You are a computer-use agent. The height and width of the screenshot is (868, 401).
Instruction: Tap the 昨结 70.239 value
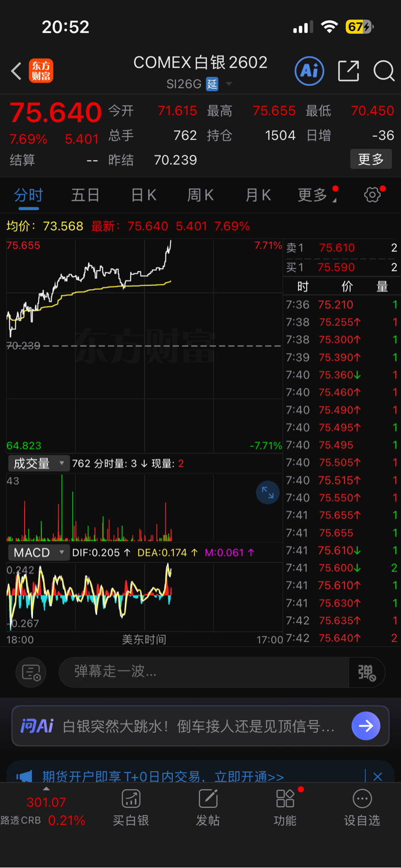pos(175,160)
